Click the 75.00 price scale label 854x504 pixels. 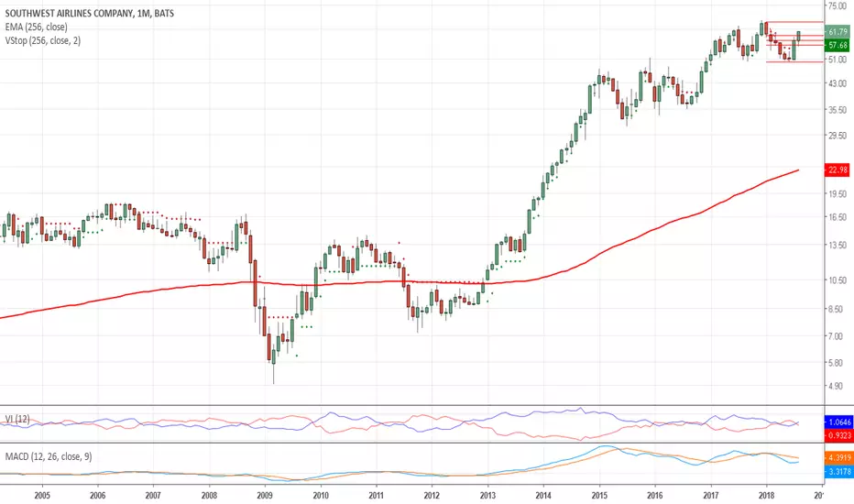[838, 6]
